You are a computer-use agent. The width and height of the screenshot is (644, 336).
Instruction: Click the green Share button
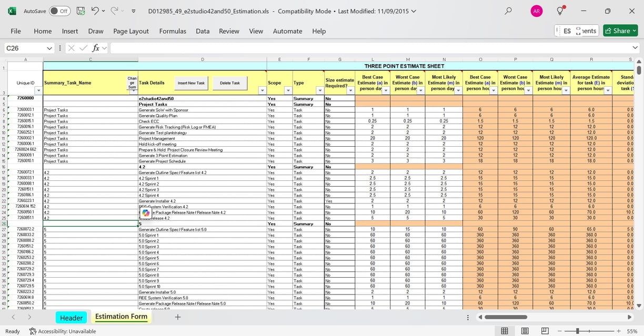point(621,31)
